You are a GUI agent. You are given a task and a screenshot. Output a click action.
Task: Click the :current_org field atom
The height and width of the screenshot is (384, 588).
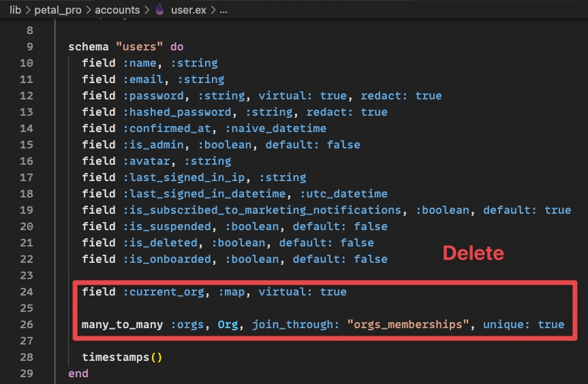point(164,292)
